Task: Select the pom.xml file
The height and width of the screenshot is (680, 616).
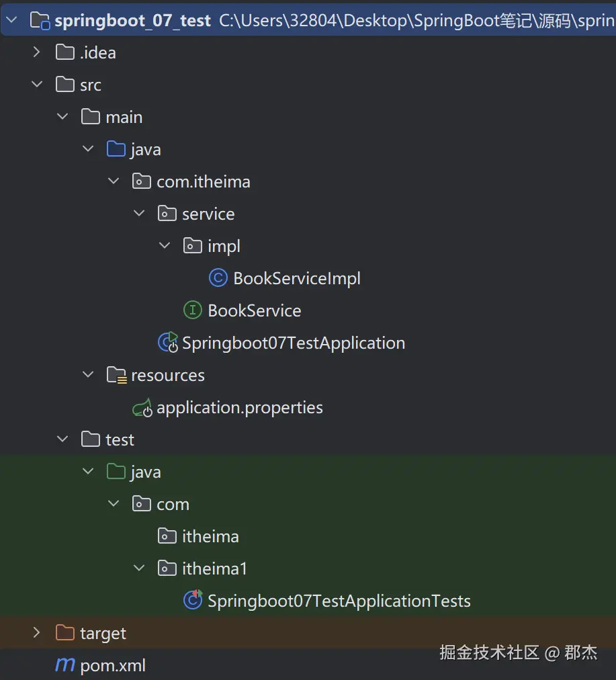Action: [112, 665]
